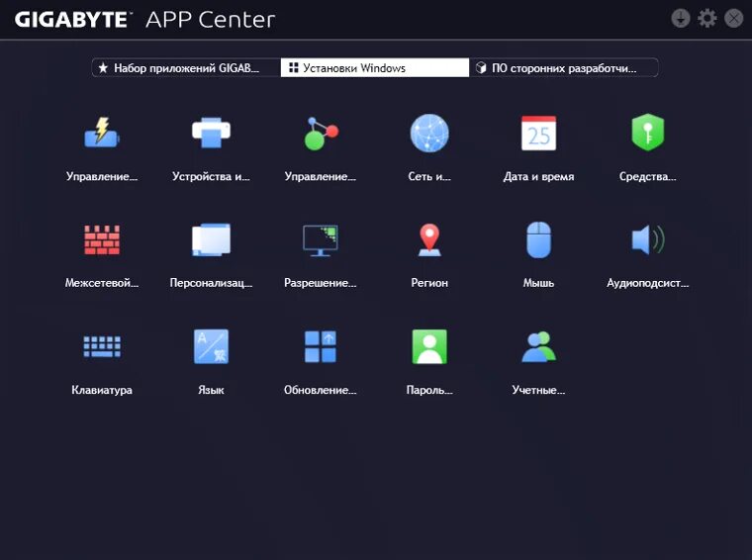This screenshot has height=560, width=752.
Task: Click the Межсетевой... label
Action: click(x=102, y=283)
